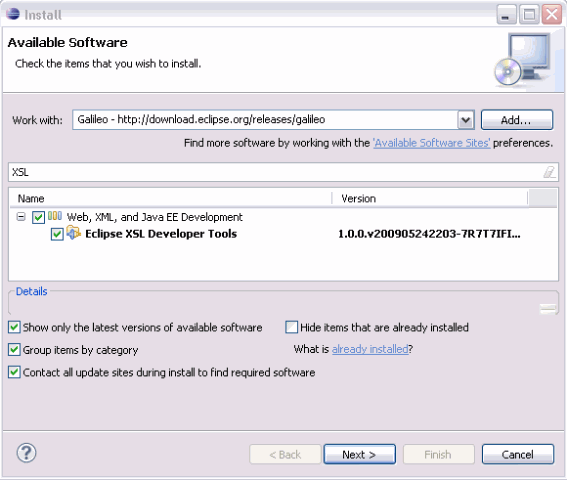Open the Available Software Sites preferences link
The width and height of the screenshot is (567, 480).
[x=432, y=143]
